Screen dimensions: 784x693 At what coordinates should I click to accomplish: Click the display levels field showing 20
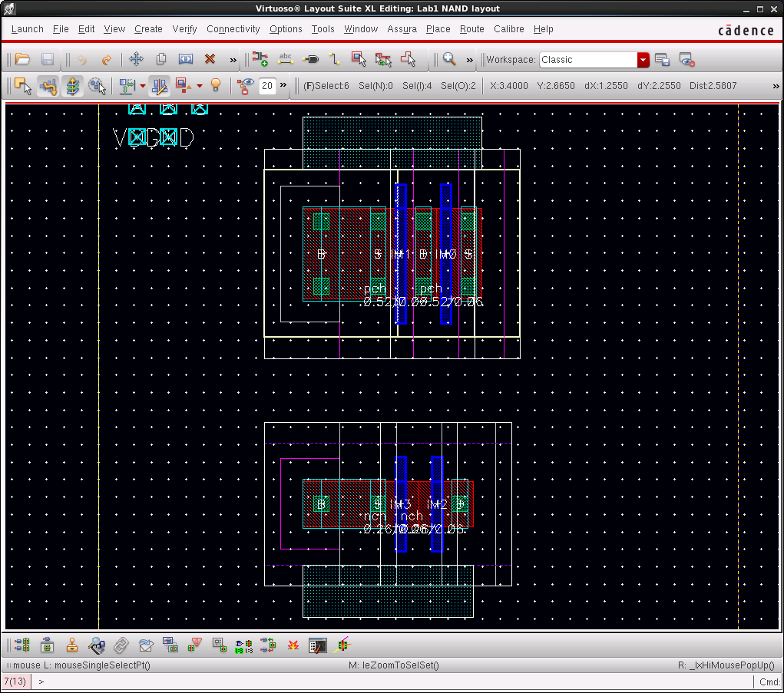pyautogui.click(x=267, y=85)
